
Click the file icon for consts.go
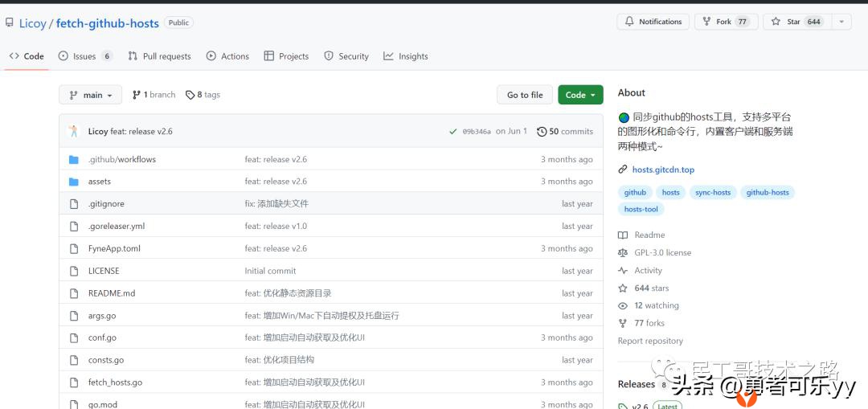74,360
